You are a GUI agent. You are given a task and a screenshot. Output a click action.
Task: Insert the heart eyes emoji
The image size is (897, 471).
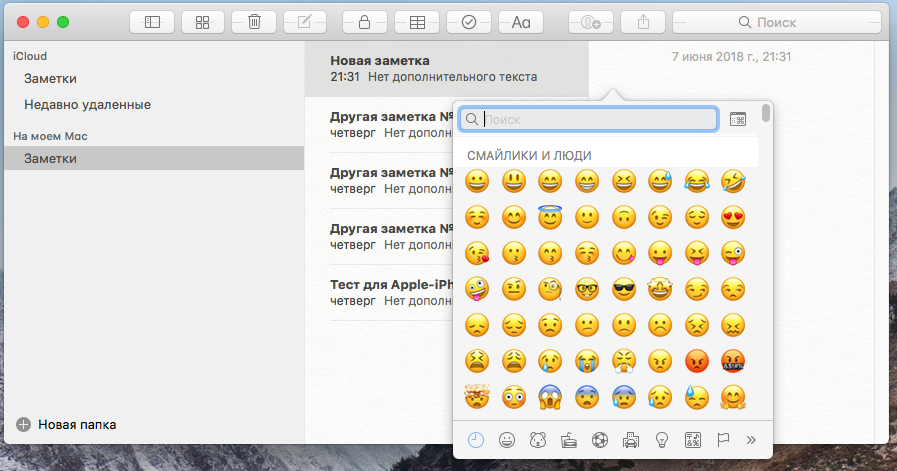pyautogui.click(x=733, y=217)
